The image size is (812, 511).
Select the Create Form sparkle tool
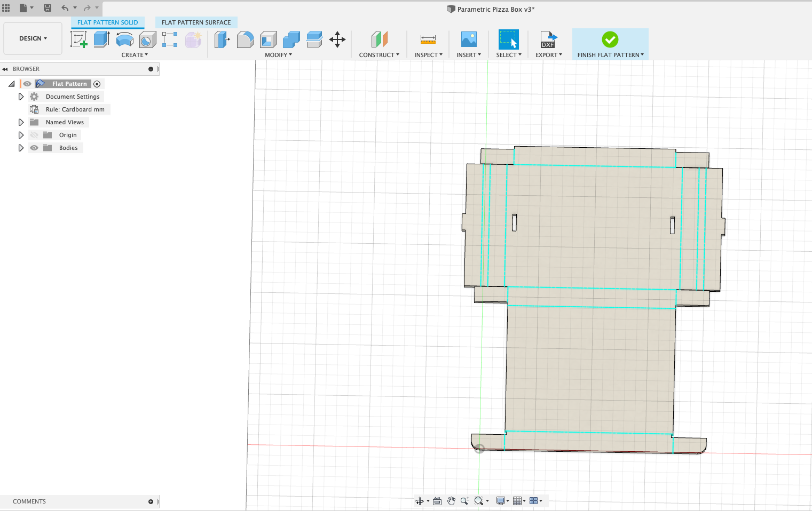(193, 39)
